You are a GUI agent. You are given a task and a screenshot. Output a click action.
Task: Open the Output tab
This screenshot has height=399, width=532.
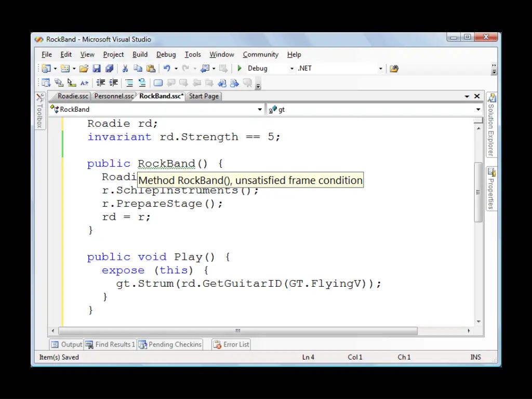[66, 345]
